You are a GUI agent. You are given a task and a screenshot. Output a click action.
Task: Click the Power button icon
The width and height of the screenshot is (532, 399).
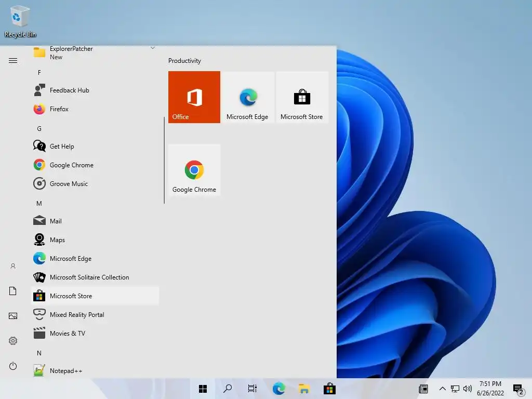coord(13,366)
